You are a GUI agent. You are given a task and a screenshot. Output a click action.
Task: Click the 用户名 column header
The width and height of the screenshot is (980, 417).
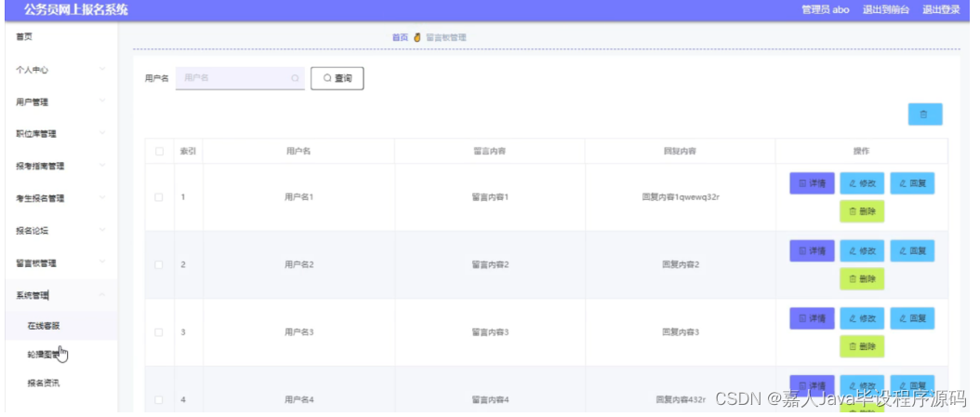coord(298,152)
